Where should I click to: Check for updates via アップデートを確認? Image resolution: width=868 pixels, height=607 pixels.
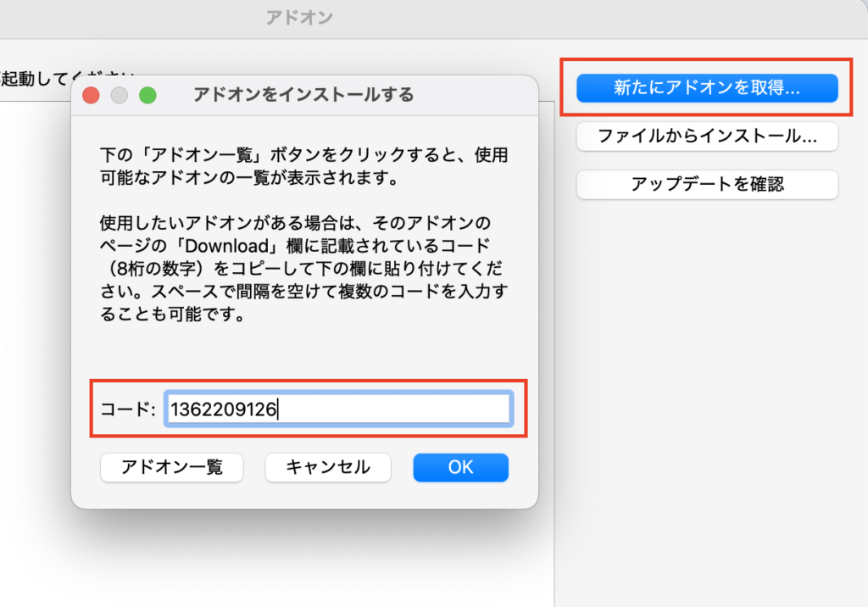coord(707,184)
